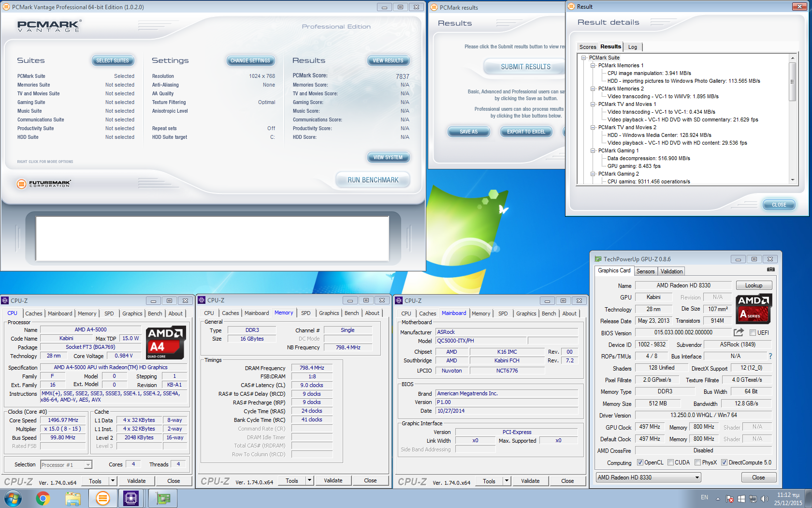Click the AMD A-Series logo in GPU-Z
The width and height of the screenshot is (812, 508).
click(x=754, y=309)
